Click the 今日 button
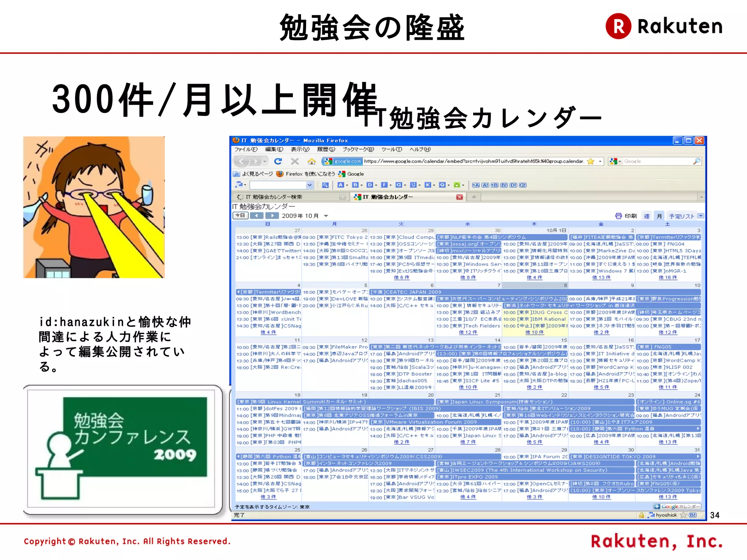Viewport: 747px width, 560px height. 240,215
